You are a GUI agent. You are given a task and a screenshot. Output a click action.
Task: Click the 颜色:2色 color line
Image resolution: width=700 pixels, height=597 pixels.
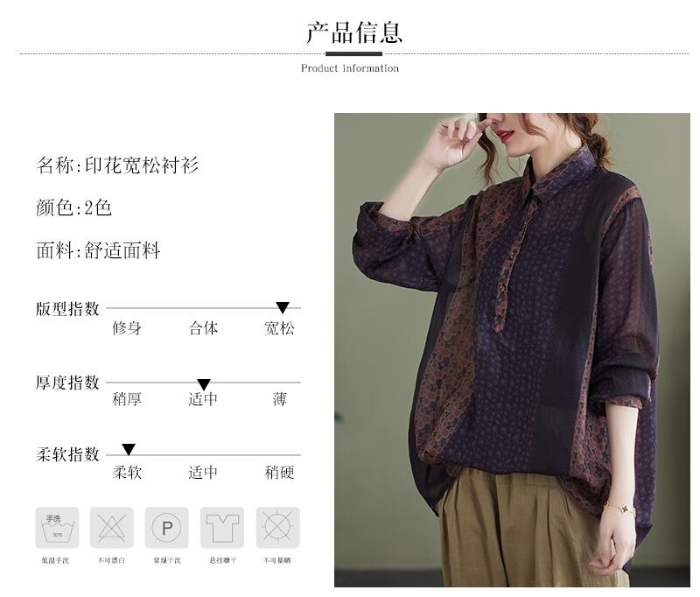[74, 207]
